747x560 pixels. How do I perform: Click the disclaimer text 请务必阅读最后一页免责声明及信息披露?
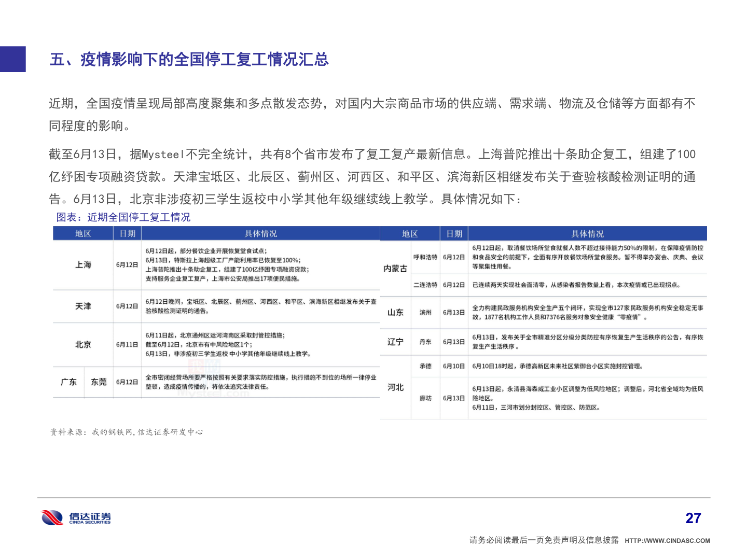(543, 540)
